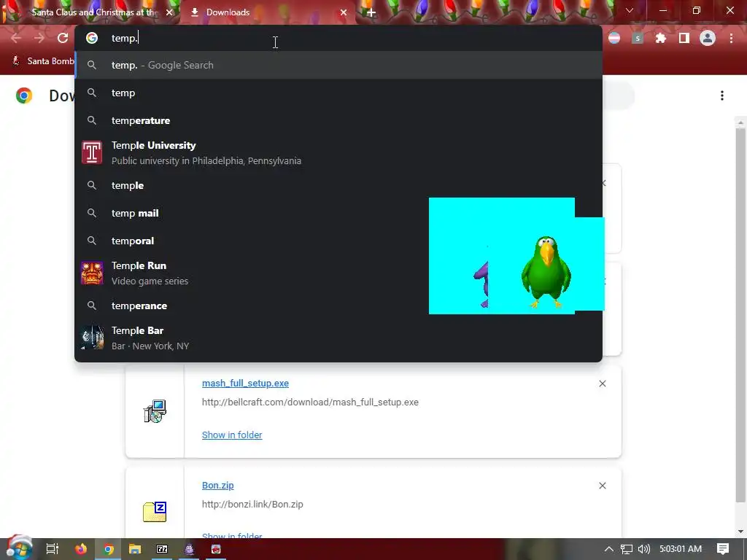The image size is (747, 560).
Task: Open Downloads page more actions menu
Action: [x=722, y=96]
